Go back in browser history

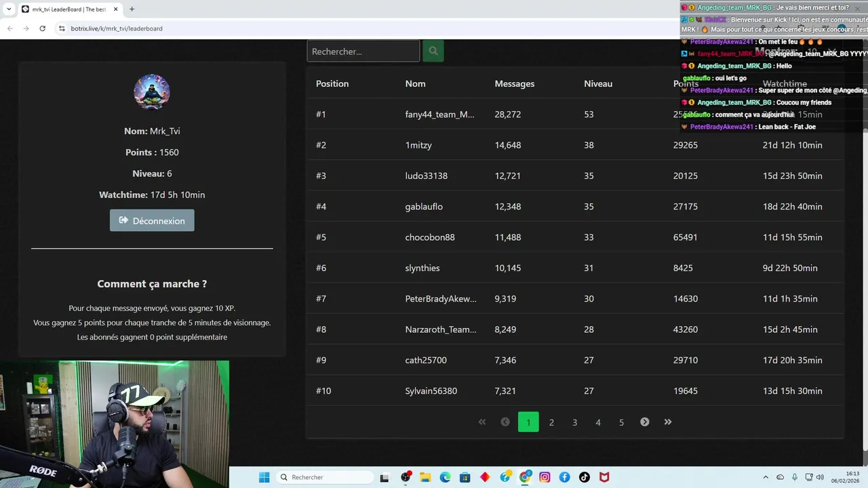point(9,28)
